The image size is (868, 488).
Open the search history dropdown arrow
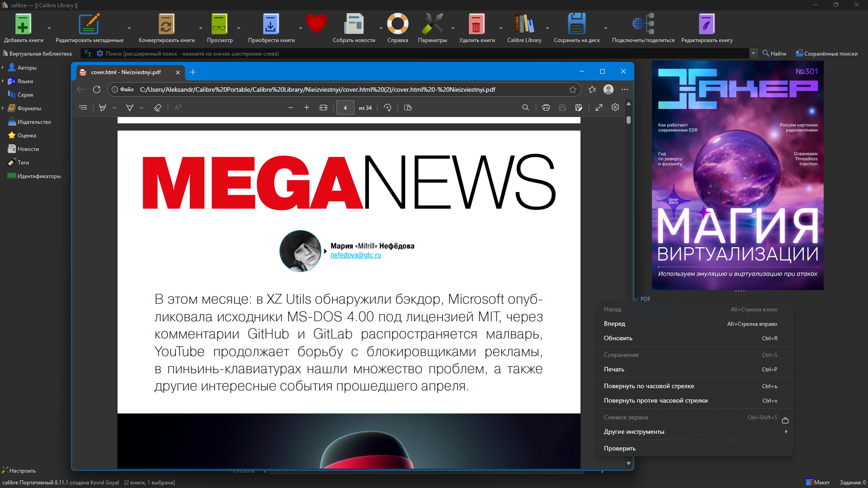coord(753,53)
